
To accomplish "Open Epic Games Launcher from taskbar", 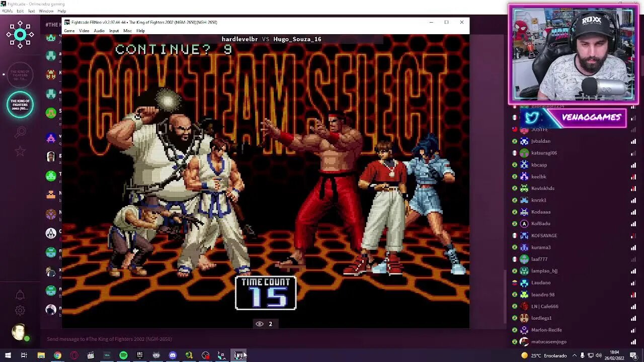I will point(140,355).
